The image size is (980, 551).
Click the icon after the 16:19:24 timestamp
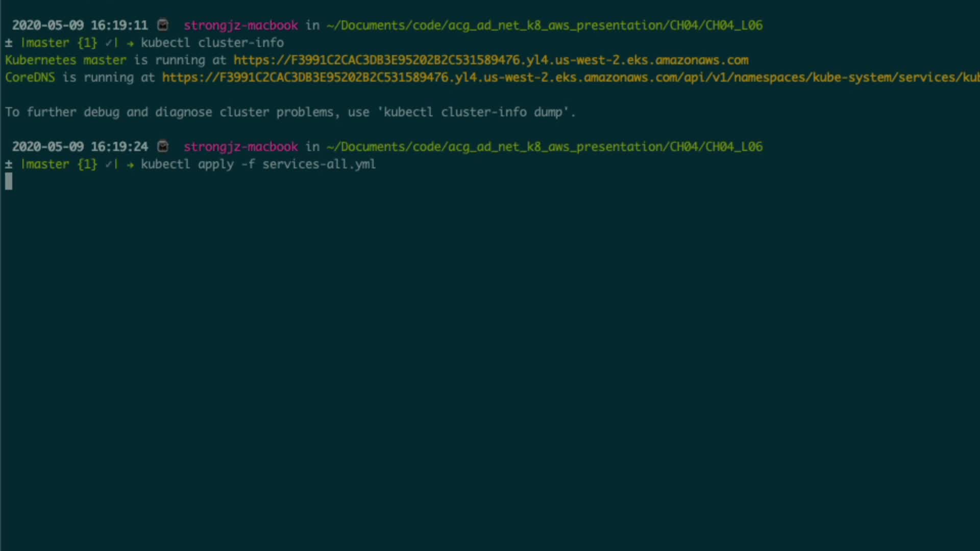163,146
